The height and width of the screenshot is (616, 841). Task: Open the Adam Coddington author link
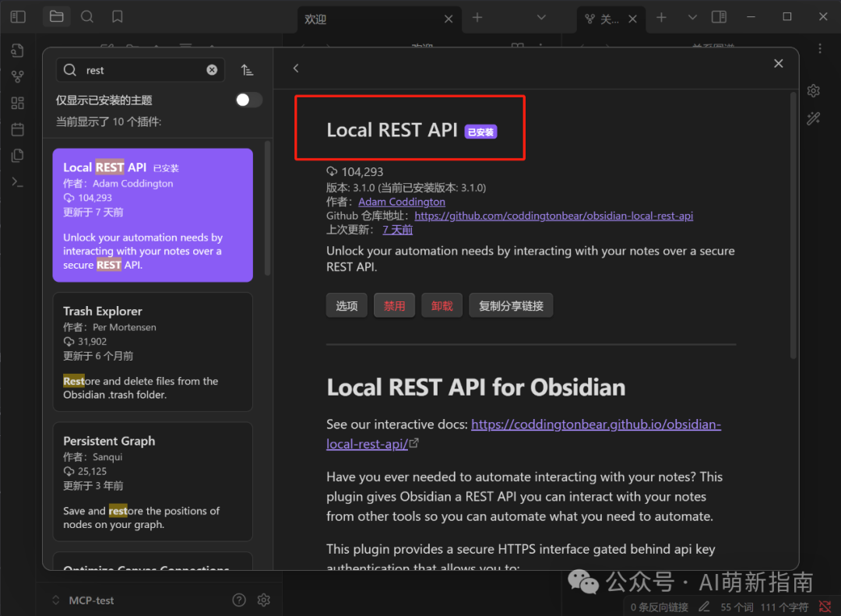tap(402, 202)
